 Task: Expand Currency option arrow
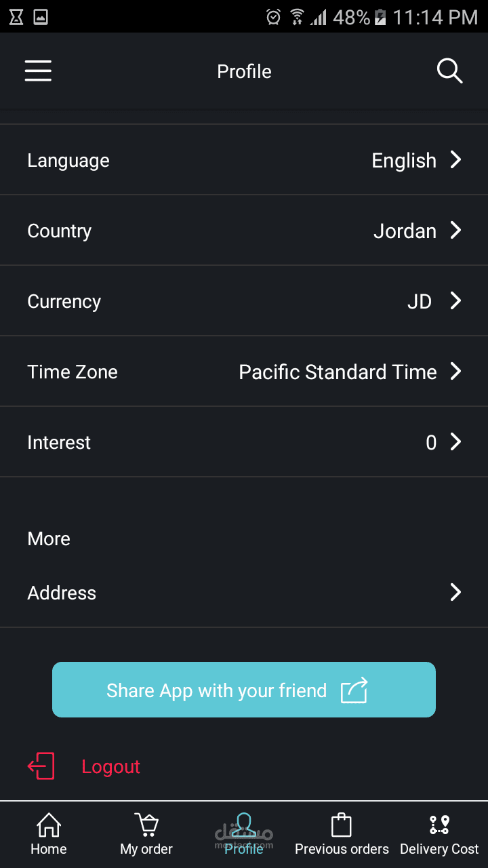pos(456,301)
